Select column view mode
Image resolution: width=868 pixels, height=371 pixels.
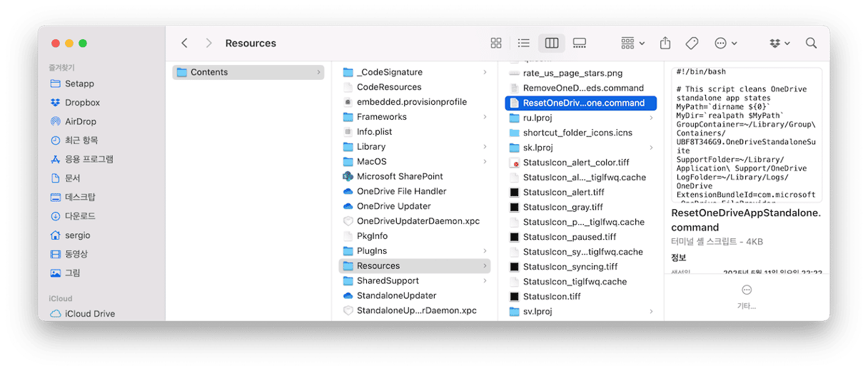click(x=552, y=43)
